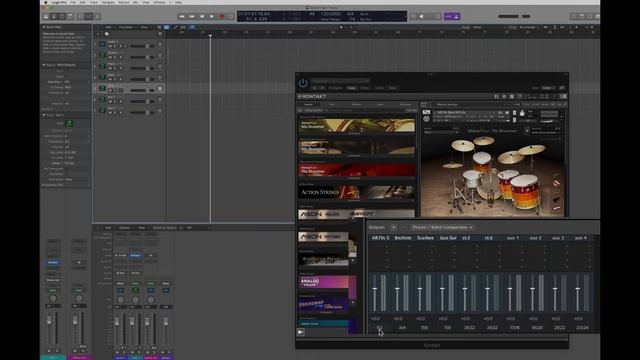Open the Kontakt browser toggle icon
Screen dimensions: 640x360
pyautogui.click(x=496, y=97)
